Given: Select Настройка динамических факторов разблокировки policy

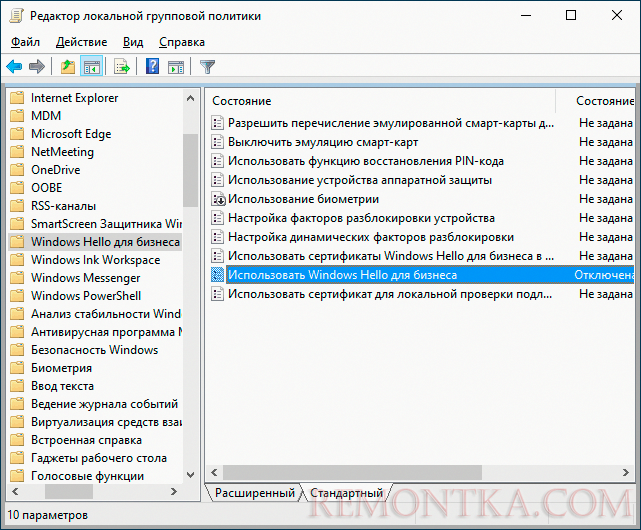Looking at the screenshot, I should click(371, 237).
